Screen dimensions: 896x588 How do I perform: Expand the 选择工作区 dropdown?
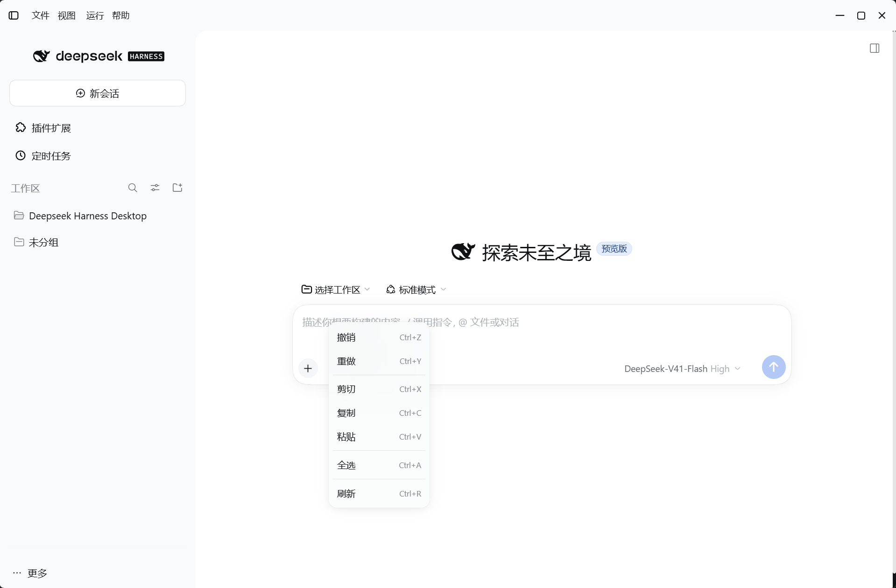tap(336, 290)
